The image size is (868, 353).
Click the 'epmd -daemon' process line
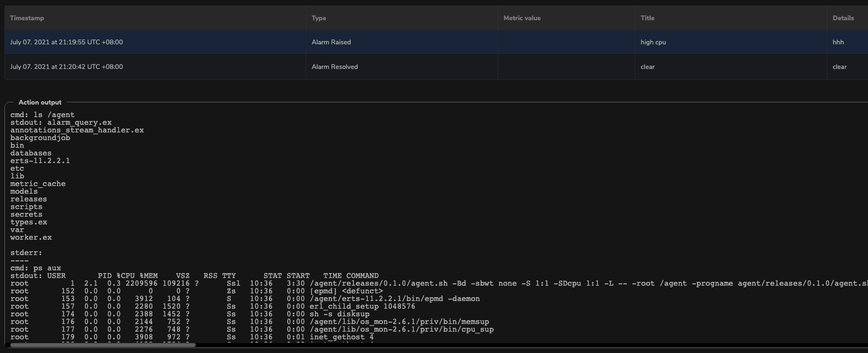[x=245, y=299]
